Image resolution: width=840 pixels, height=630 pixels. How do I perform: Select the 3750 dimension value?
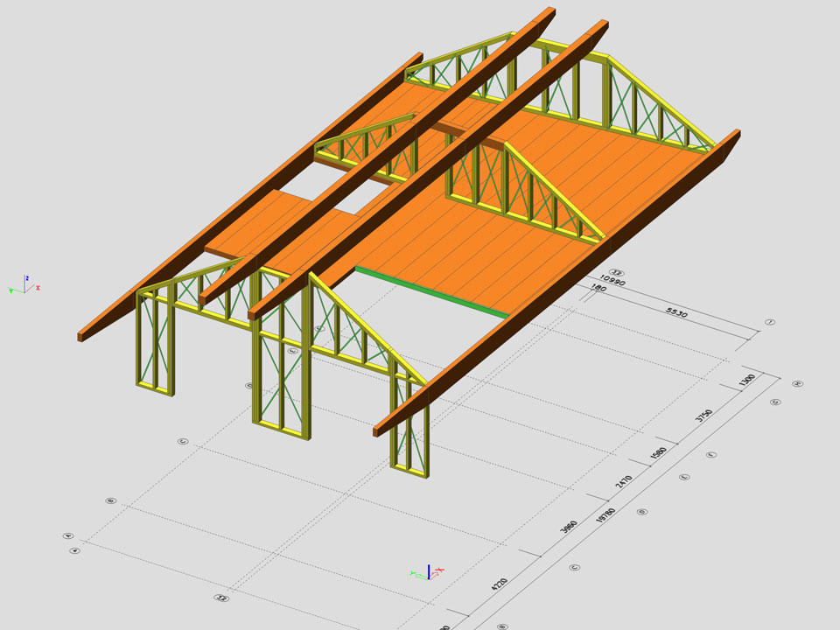click(704, 416)
